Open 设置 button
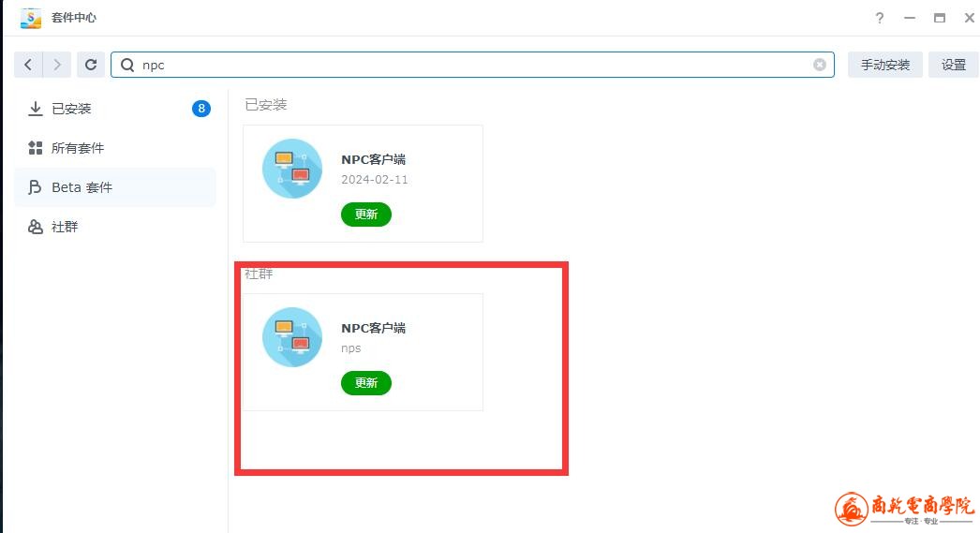980x533 pixels. pyautogui.click(x=954, y=65)
